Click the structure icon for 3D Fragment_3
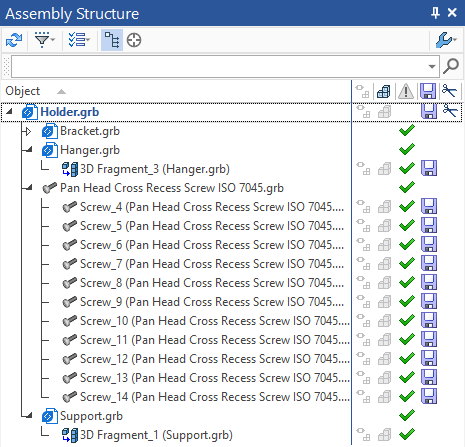Image resolution: width=465 pixels, height=447 pixels. click(x=363, y=168)
